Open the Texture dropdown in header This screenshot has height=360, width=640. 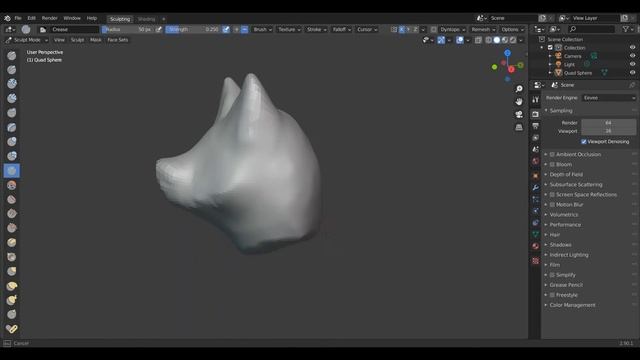(x=289, y=29)
